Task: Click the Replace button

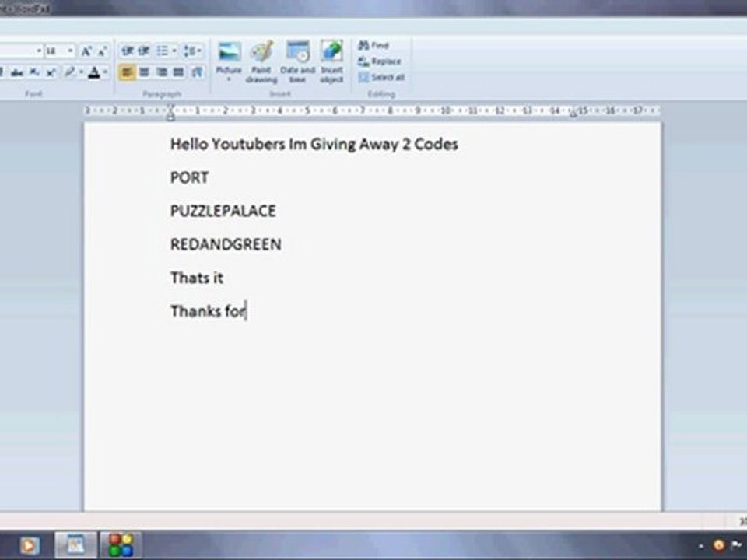Action: pyautogui.click(x=380, y=61)
